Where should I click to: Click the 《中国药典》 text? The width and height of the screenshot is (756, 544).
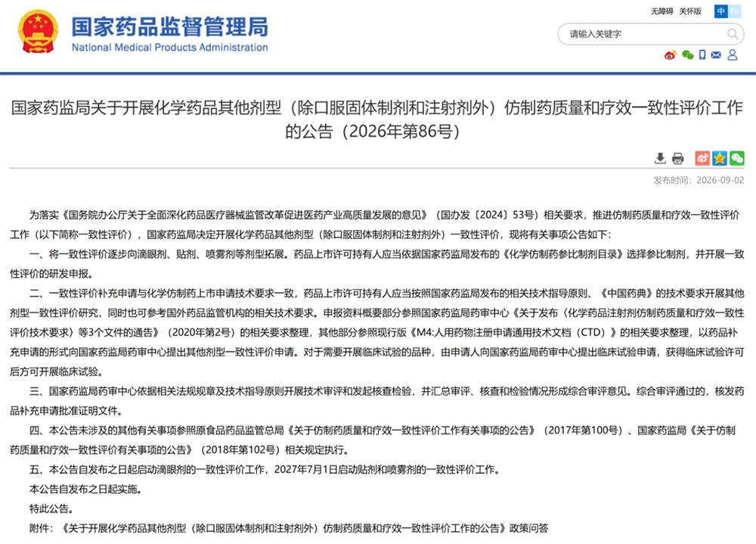[627, 293]
